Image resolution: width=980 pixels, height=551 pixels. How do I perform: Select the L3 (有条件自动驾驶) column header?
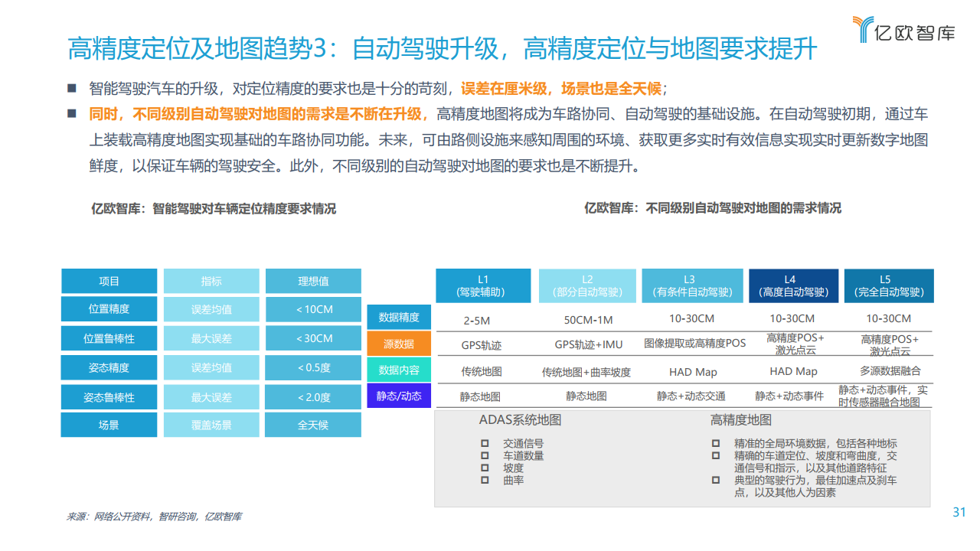pyautogui.click(x=692, y=285)
